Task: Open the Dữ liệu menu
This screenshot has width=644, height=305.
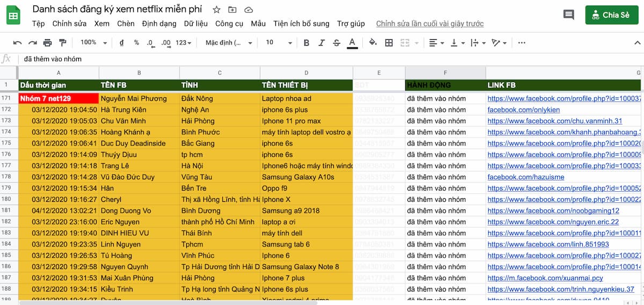Action: click(195, 24)
